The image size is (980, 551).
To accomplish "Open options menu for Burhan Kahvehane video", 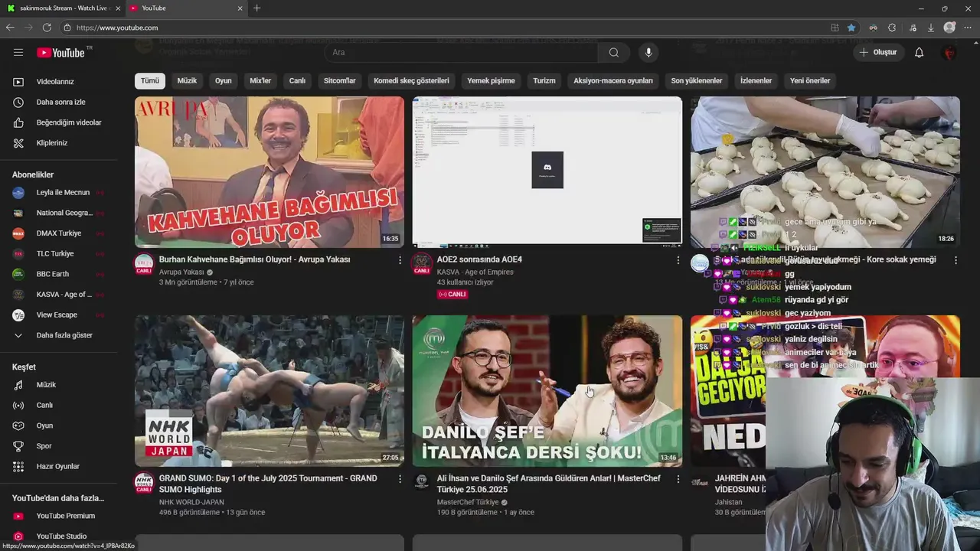I will tap(400, 260).
